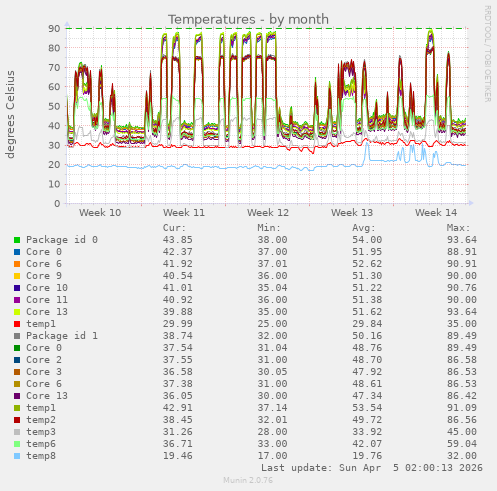
Task: Click the max value 91.09 for temp1
Action: click(462, 408)
